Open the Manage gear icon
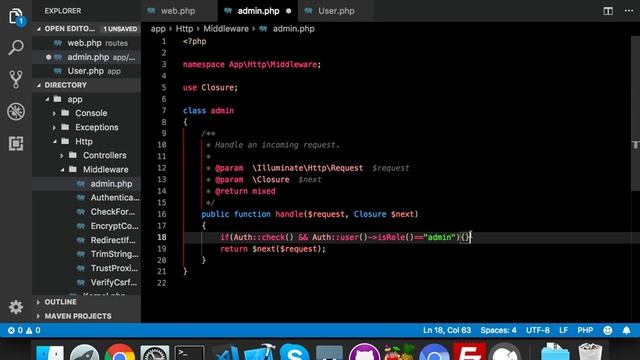The image size is (640, 360). click(x=16, y=307)
